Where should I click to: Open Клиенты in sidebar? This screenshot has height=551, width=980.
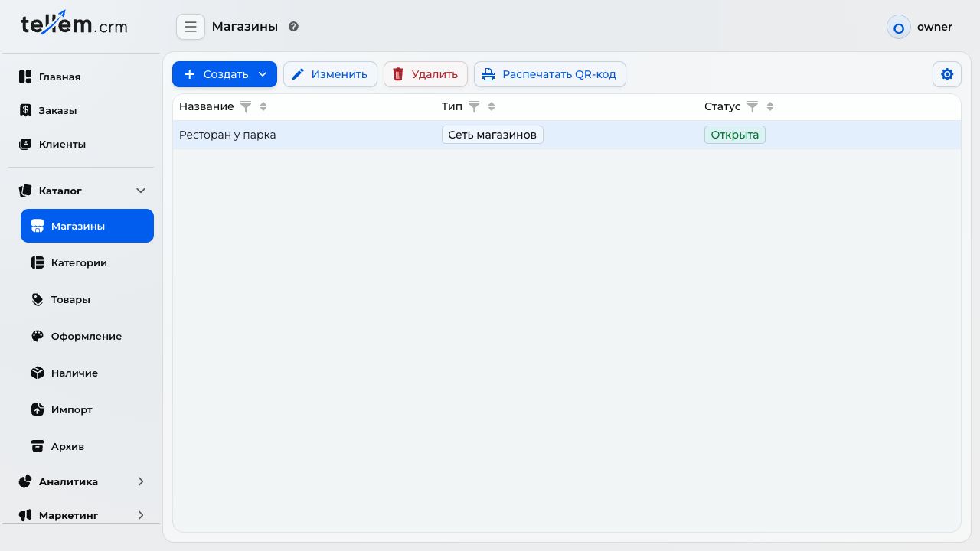pos(81,144)
